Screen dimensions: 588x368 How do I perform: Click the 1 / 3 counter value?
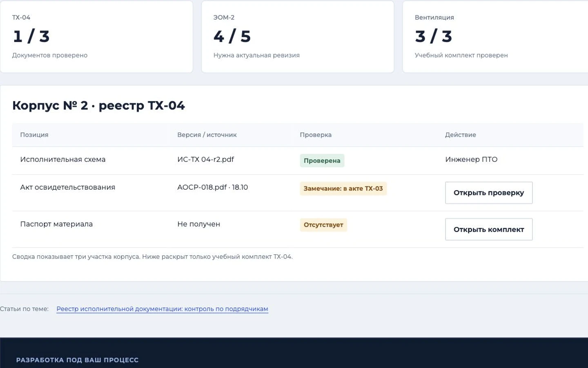(x=31, y=36)
